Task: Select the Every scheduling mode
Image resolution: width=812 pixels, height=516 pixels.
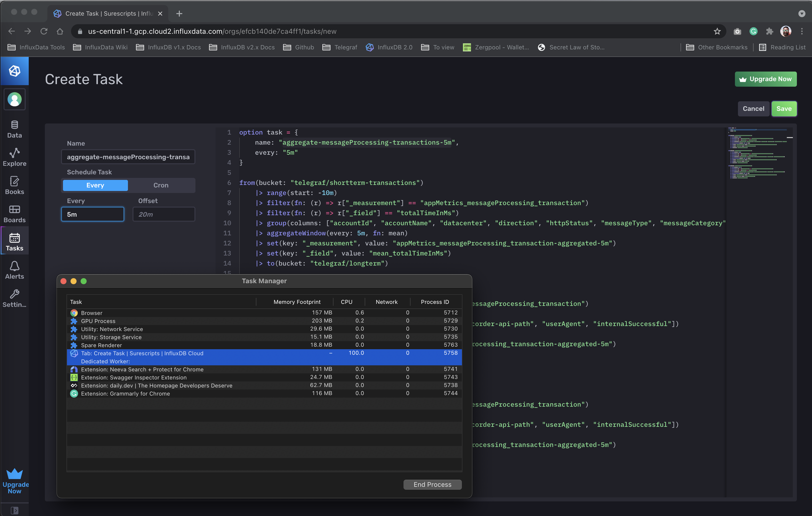Action: pyautogui.click(x=95, y=185)
